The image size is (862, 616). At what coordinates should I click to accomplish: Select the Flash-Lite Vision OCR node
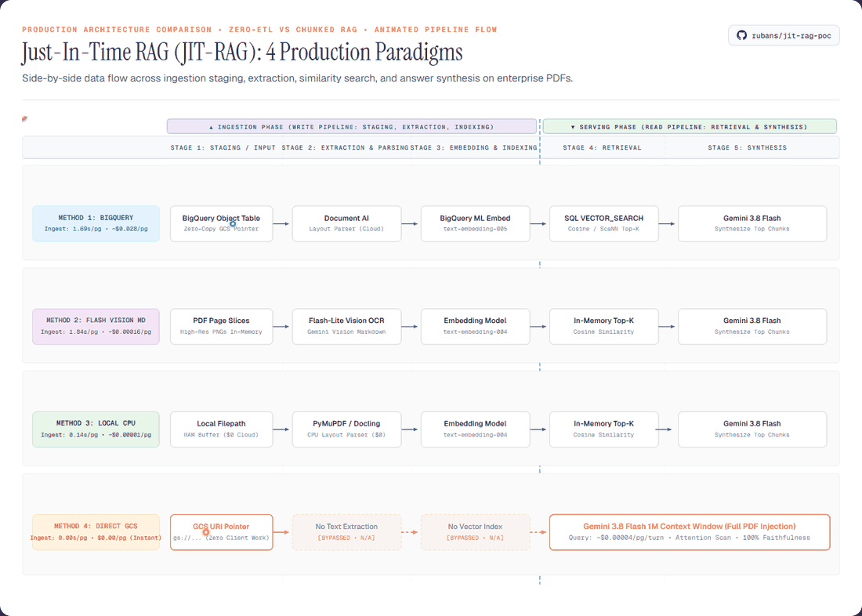click(347, 326)
